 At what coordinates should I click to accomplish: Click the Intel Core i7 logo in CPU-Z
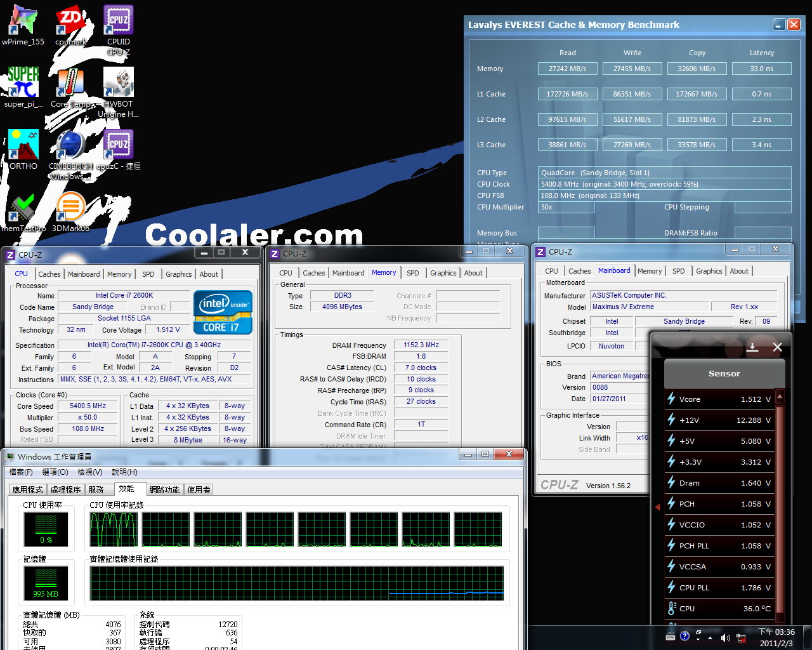(223, 312)
